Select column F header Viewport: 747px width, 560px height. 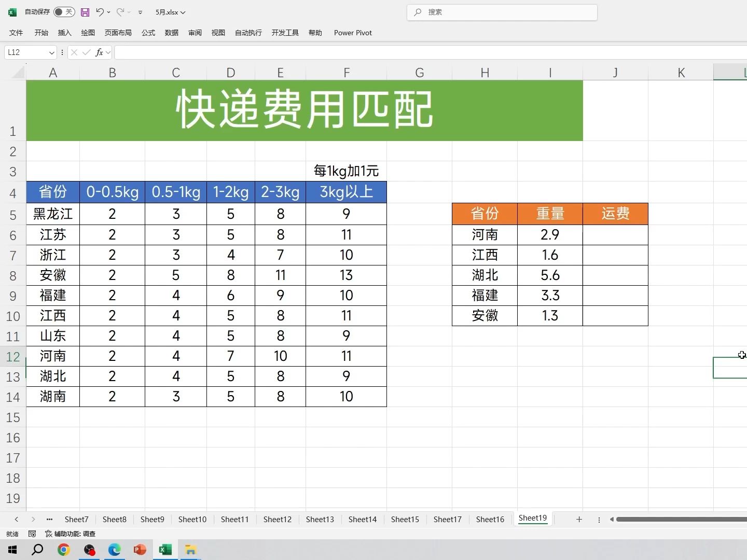(346, 73)
